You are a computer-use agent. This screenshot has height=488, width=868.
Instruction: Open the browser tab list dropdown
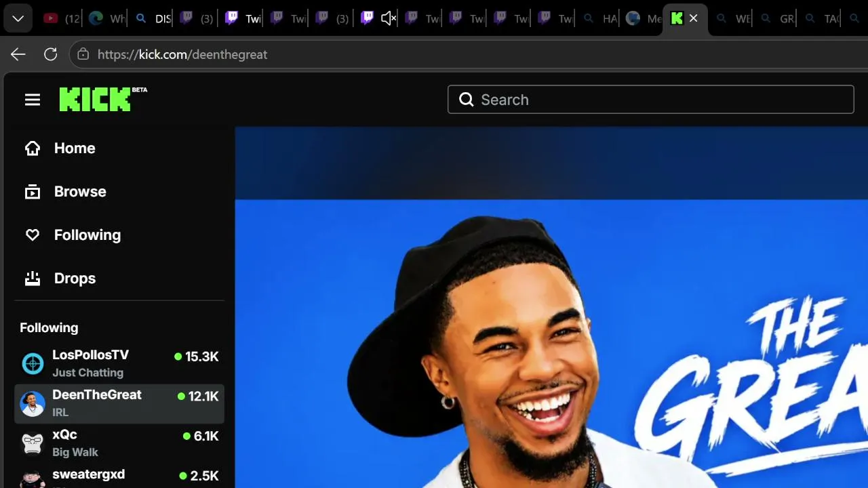[18, 18]
